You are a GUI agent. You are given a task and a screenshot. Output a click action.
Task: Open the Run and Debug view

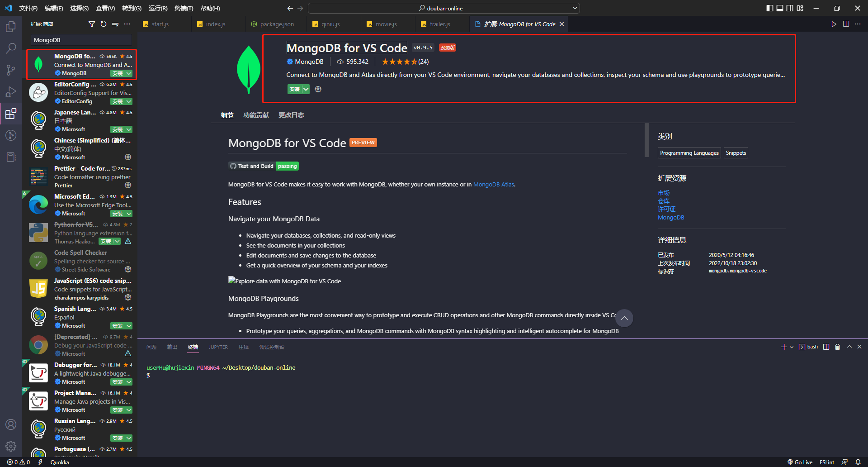(11, 92)
